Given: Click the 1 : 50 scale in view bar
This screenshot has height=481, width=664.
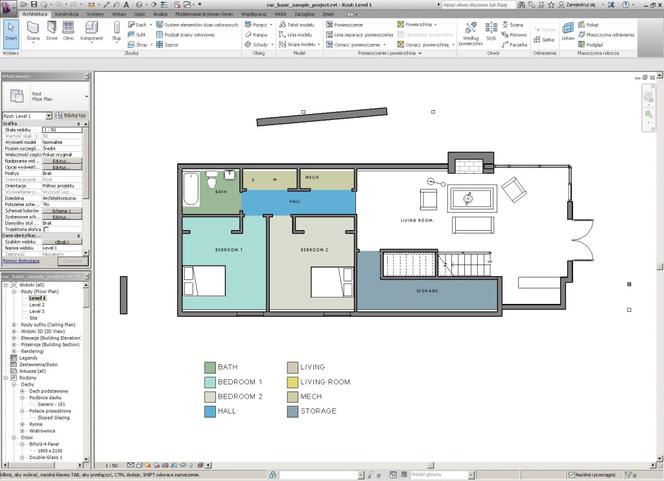Looking at the screenshot, I should (x=111, y=466).
